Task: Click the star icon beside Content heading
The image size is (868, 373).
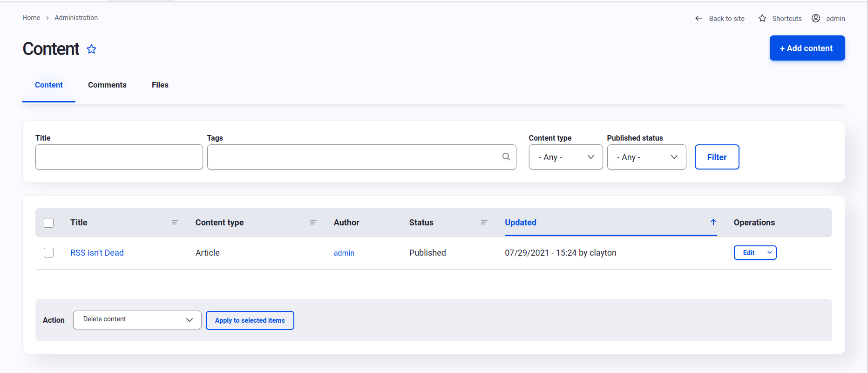Action: [x=91, y=49]
